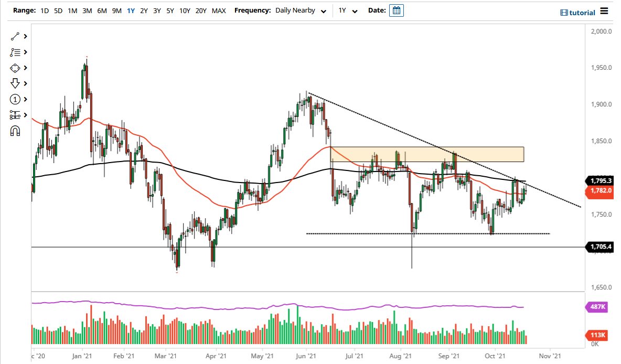
Task: Expand the Fibonacci tool options arrow
Action: pos(25,52)
